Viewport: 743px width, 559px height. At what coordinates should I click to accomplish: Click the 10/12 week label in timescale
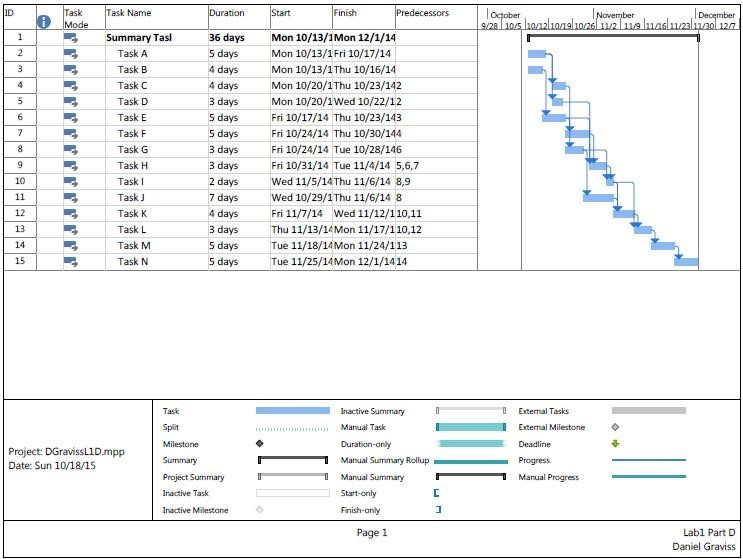coord(537,26)
